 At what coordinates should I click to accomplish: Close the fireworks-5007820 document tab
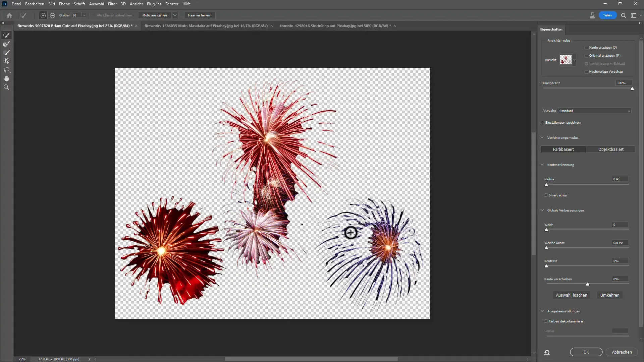(136, 26)
